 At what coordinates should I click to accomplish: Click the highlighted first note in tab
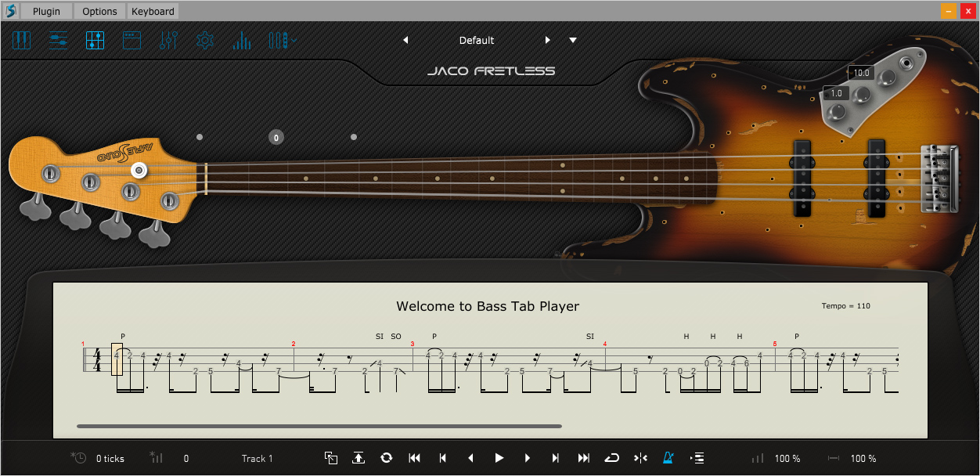coord(117,359)
